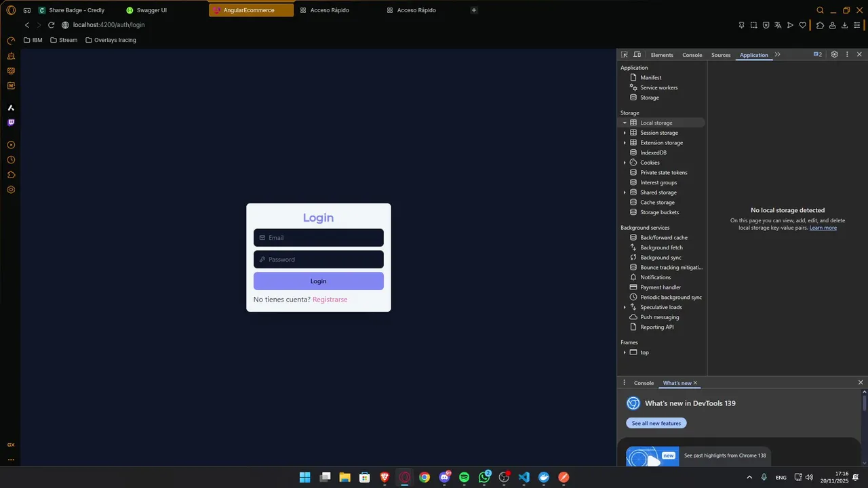Screen dimensions: 868x488
Task: Close the What's new drawer tab
Action: 695,383
